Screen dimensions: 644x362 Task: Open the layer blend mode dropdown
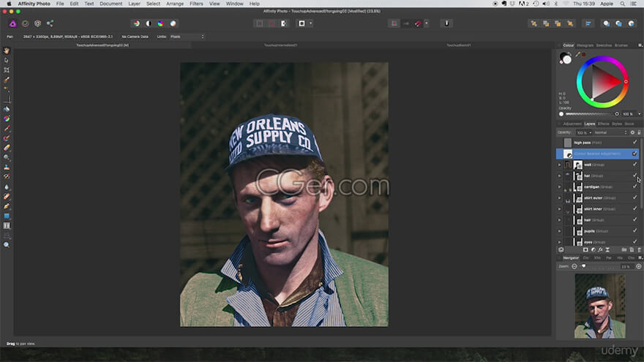click(611, 132)
